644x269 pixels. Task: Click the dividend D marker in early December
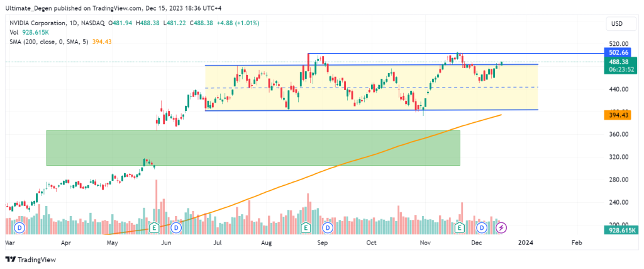(482, 227)
